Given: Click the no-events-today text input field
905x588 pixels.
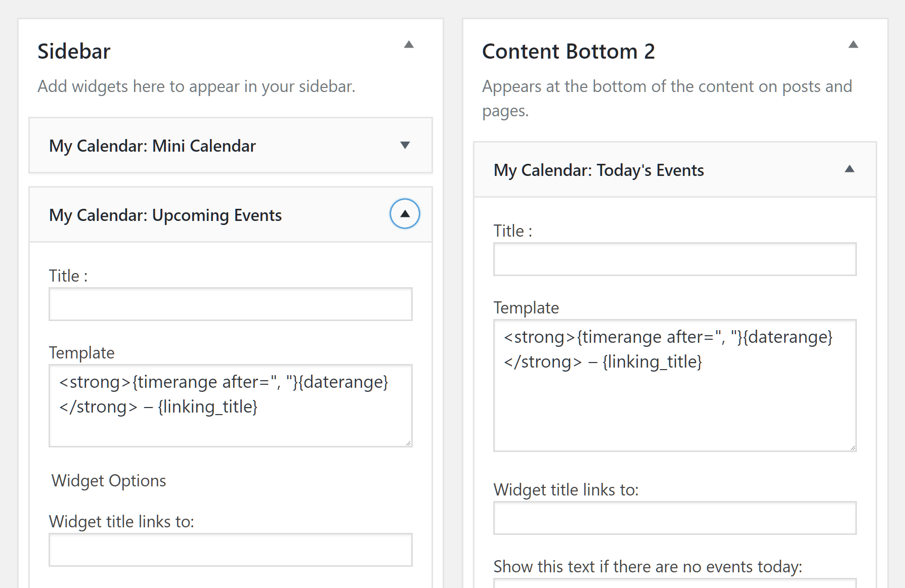Looking at the screenshot, I should (674, 583).
